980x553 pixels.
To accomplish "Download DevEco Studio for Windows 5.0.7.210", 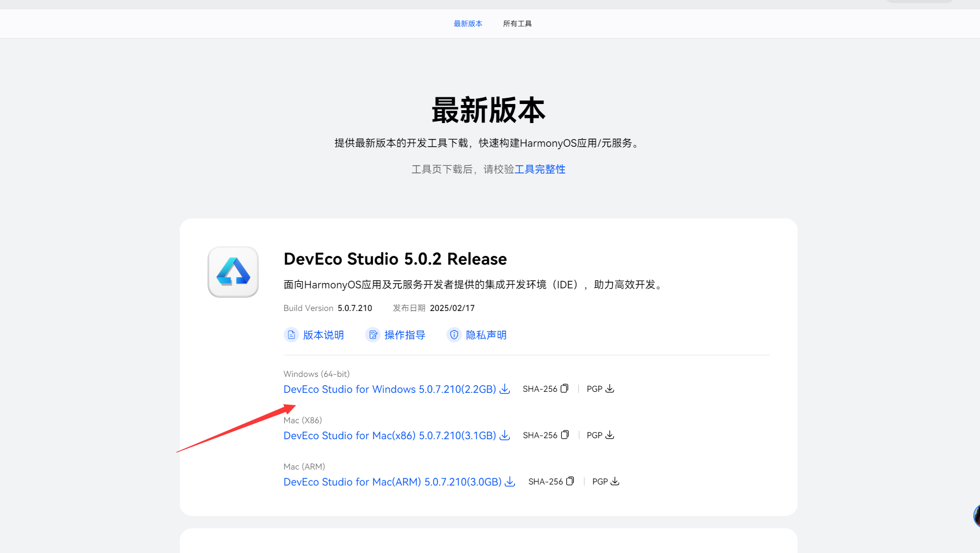I will (x=390, y=389).
